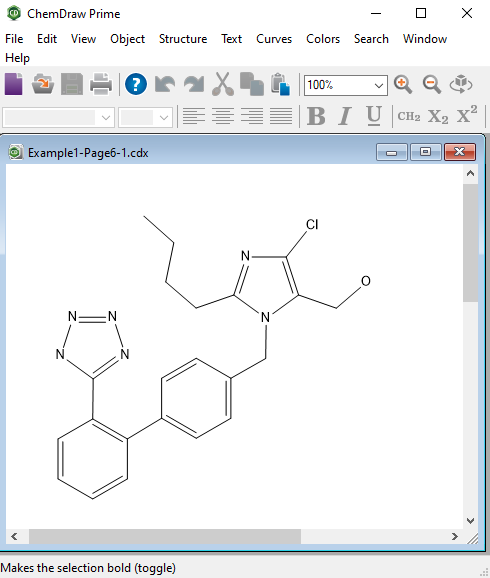Create a new document with the toolbar icon
This screenshot has height=578, width=490.
coord(14,84)
